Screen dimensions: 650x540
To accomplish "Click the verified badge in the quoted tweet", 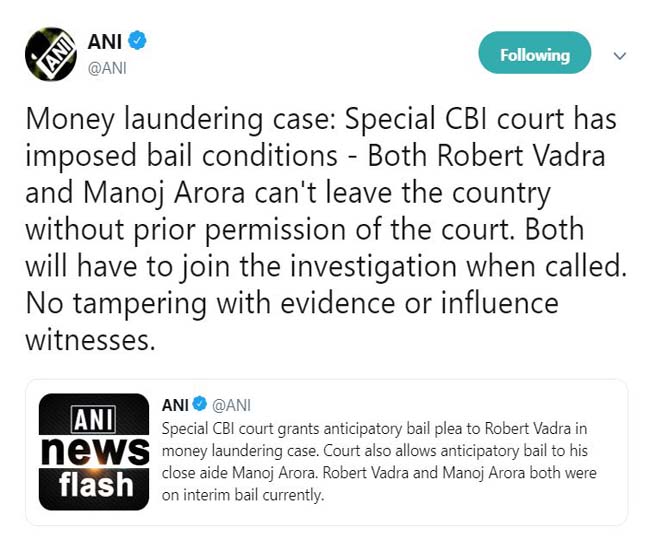I will pos(200,404).
